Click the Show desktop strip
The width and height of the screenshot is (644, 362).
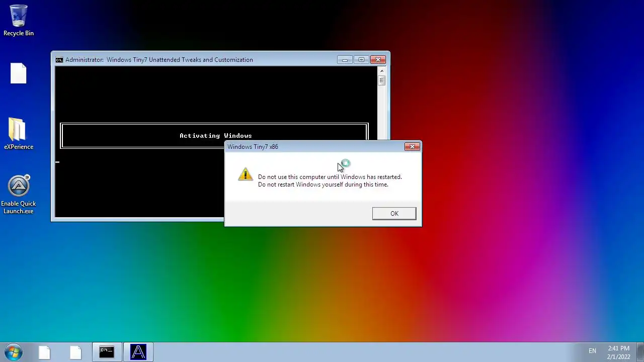pyautogui.click(x=640, y=352)
